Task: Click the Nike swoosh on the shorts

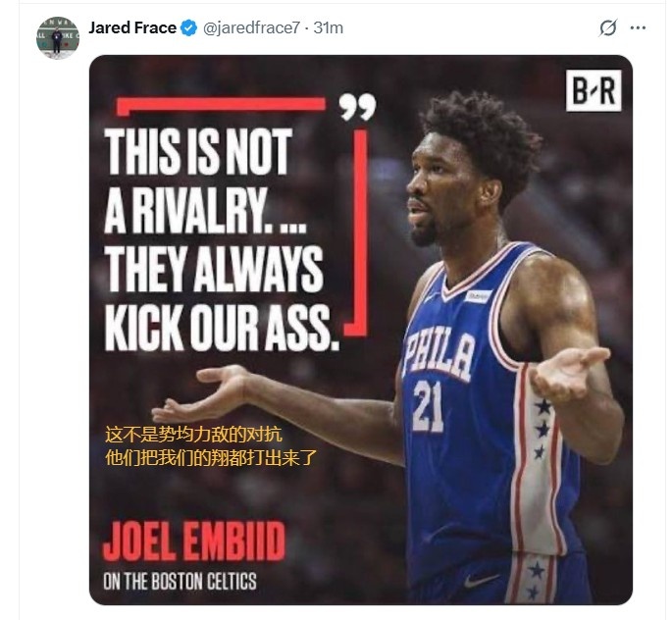Action: coord(480,580)
